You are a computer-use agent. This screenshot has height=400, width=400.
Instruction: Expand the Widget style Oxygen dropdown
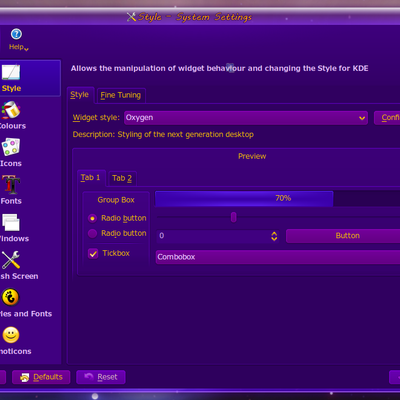pyautogui.click(x=246, y=118)
